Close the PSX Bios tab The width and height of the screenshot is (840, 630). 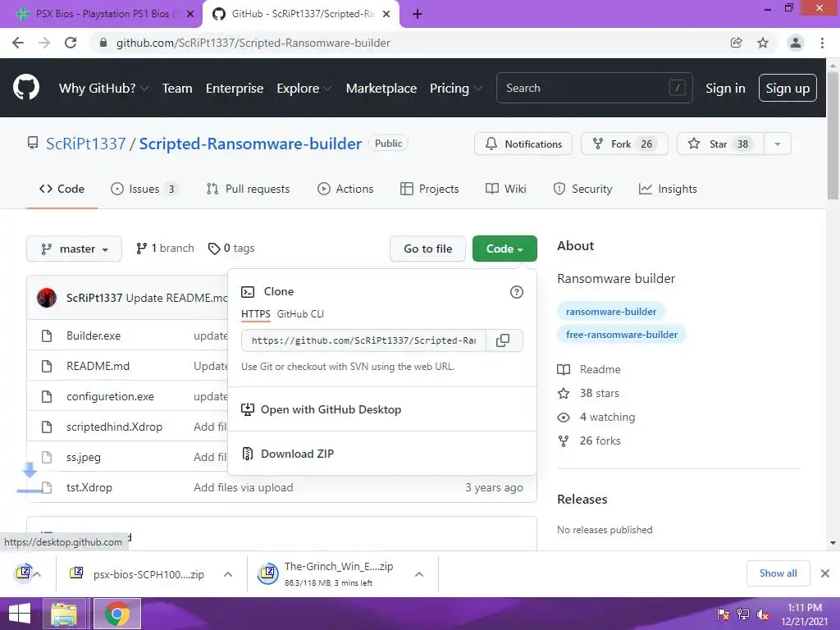(x=190, y=14)
